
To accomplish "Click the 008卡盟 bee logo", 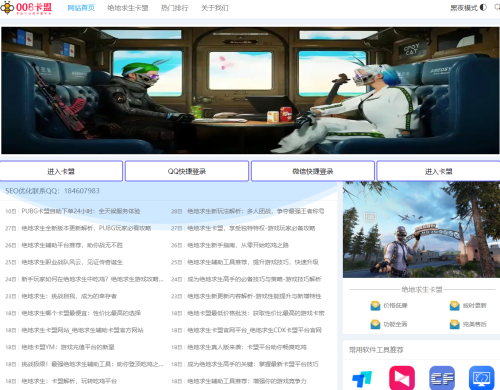I will coord(26,8).
